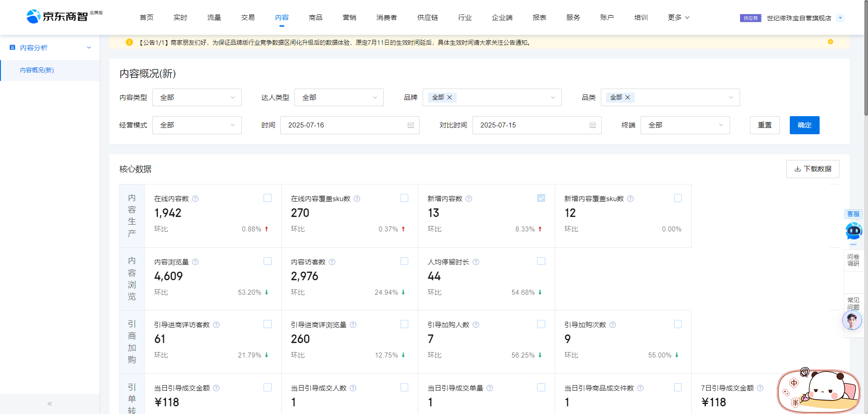Viewport: 868px width, 414px height.
Task: Click the 下载数据 button
Action: [812, 169]
